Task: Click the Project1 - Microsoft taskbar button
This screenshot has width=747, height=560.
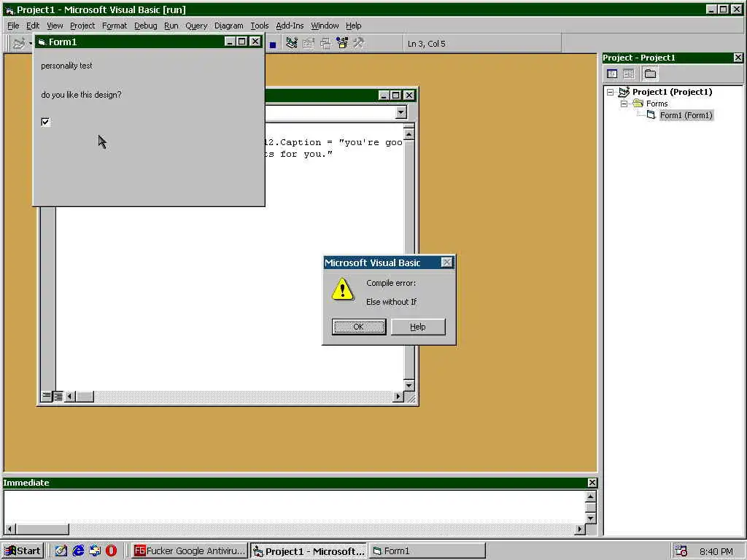Action: [309, 551]
